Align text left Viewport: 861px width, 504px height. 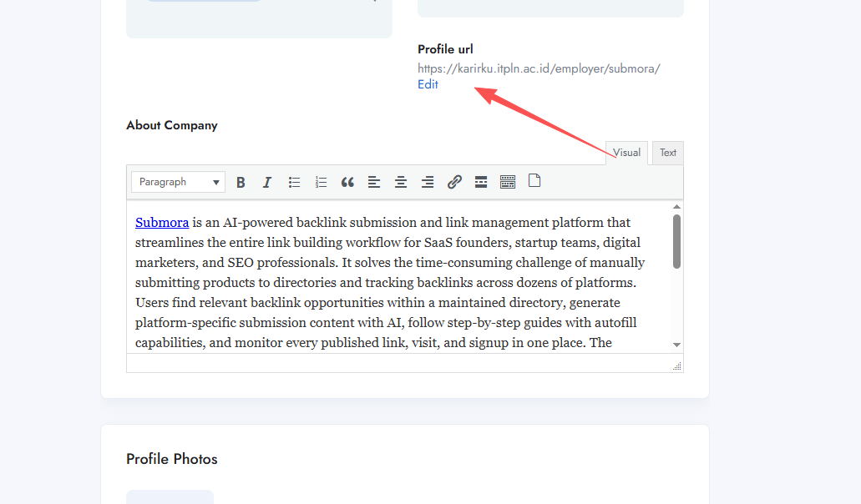point(374,182)
